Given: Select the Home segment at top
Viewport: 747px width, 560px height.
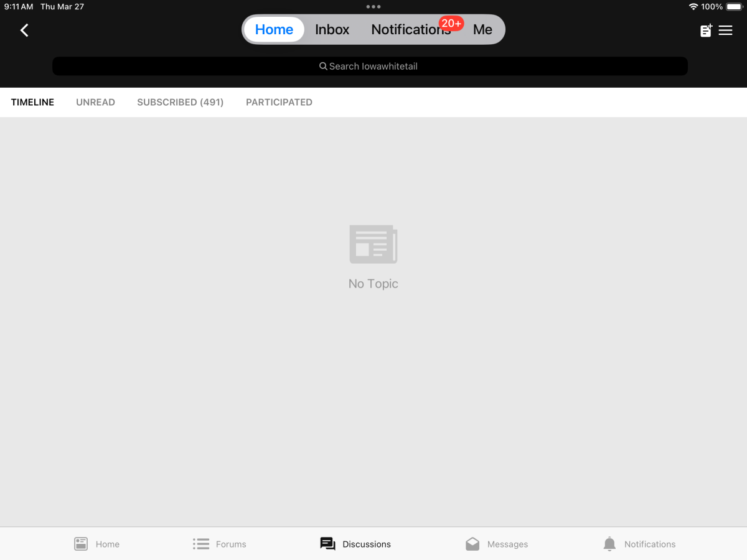Looking at the screenshot, I should point(274,29).
